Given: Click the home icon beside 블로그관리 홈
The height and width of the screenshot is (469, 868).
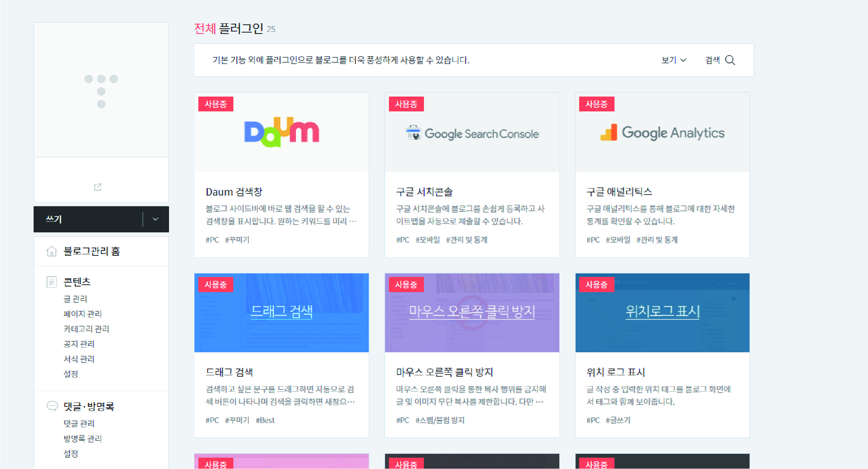Looking at the screenshot, I should click(52, 251).
